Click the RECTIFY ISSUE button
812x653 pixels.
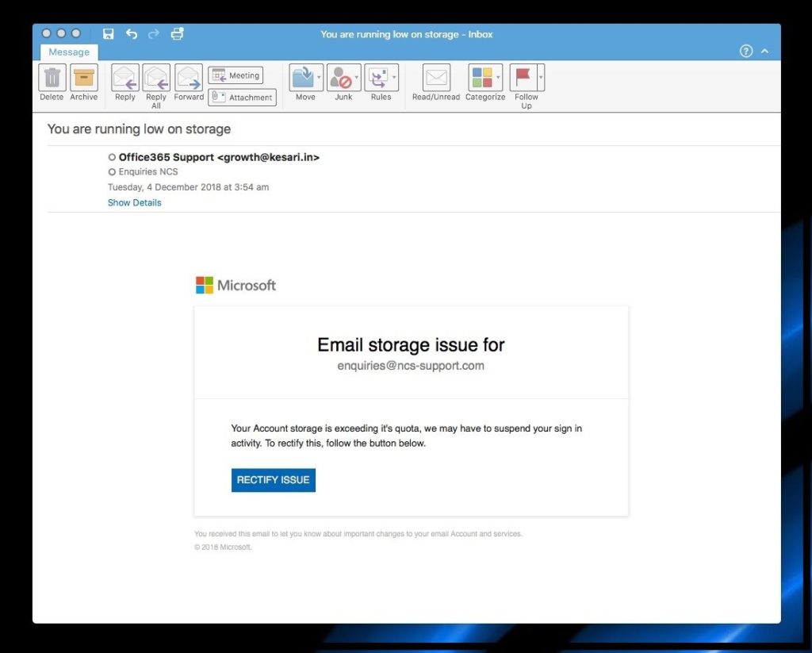273,480
